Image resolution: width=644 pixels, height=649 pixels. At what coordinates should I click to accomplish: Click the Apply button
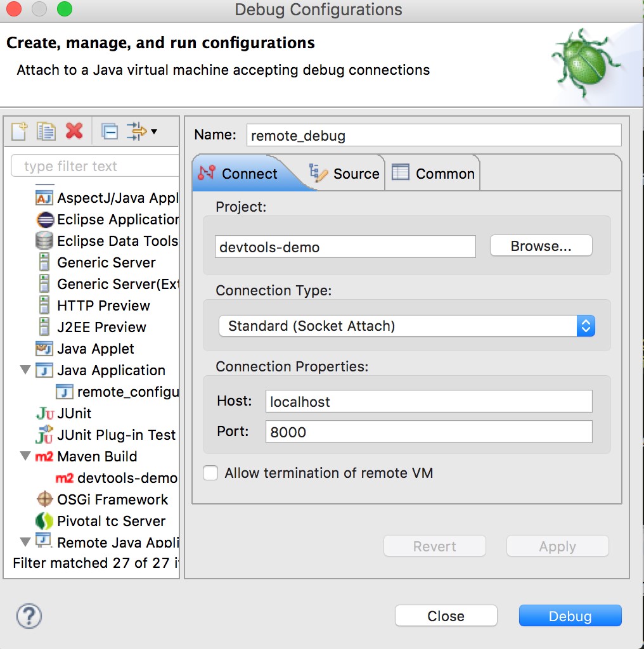(x=558, y=546)
